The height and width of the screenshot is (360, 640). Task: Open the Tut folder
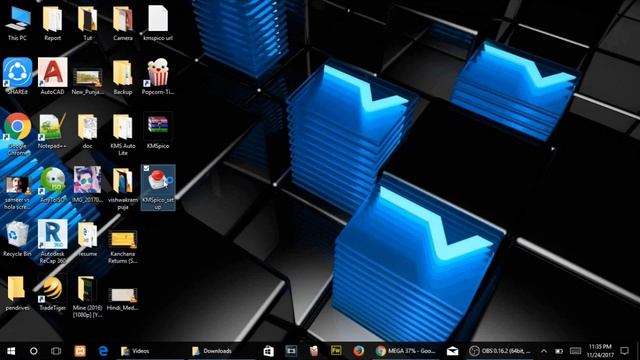87,23
